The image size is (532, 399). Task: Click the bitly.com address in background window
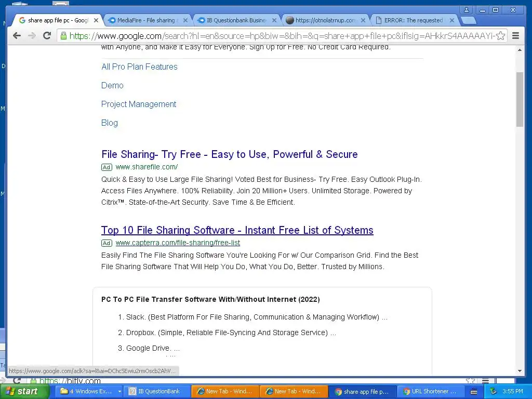point(70,381)
